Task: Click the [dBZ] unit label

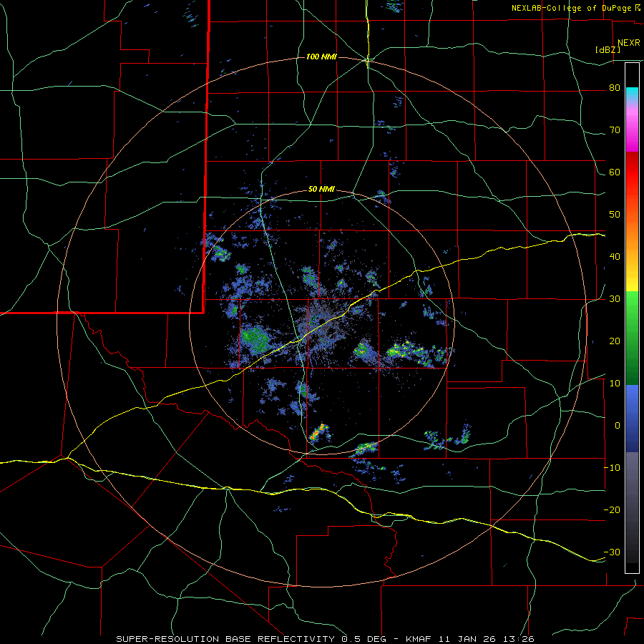Action: (608, 49)
